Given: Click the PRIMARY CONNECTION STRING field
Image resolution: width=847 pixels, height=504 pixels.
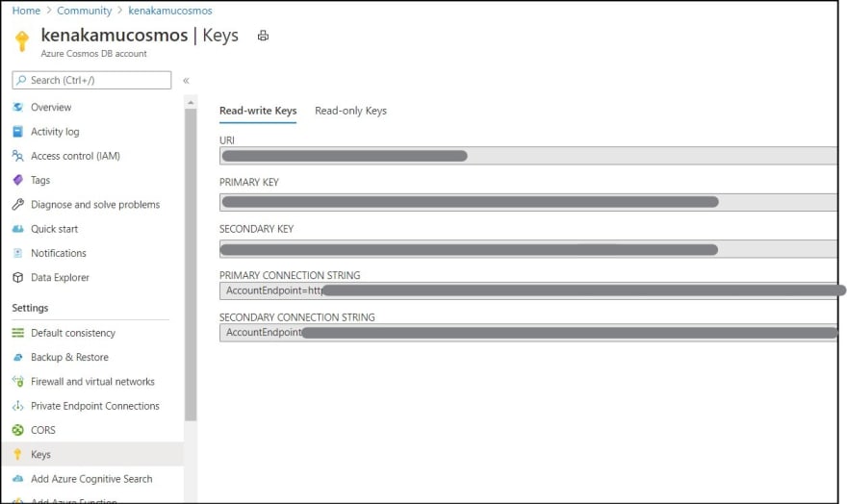Looking at the screenshot, I should pyautogui.click(x=528, y=290).
